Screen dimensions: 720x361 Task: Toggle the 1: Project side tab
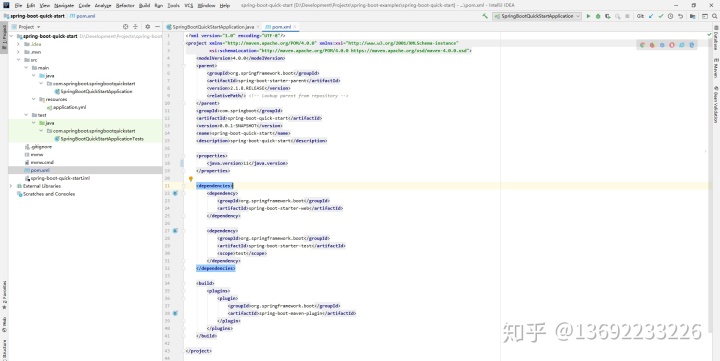pyautogui.click(x=4, y=38)
